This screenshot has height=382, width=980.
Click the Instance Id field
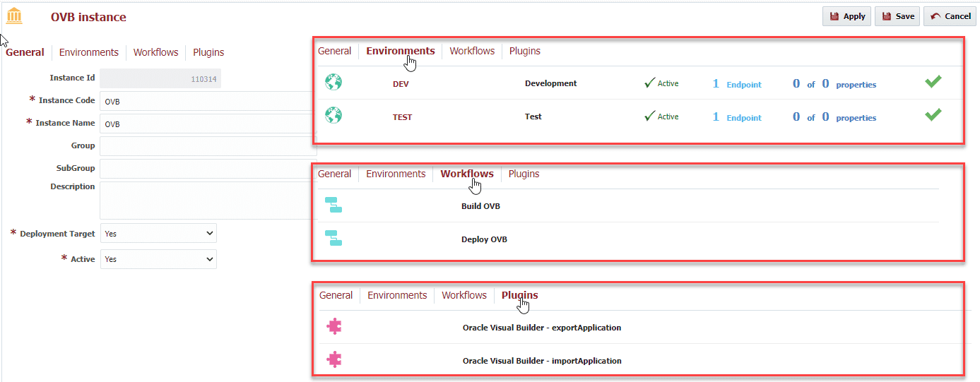tap(160, 78)
